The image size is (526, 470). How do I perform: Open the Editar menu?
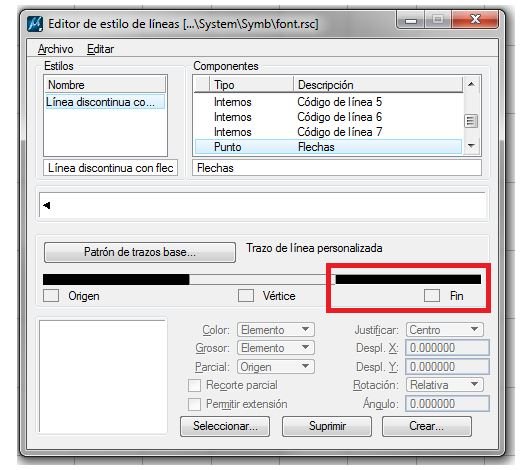click(100, 49)
